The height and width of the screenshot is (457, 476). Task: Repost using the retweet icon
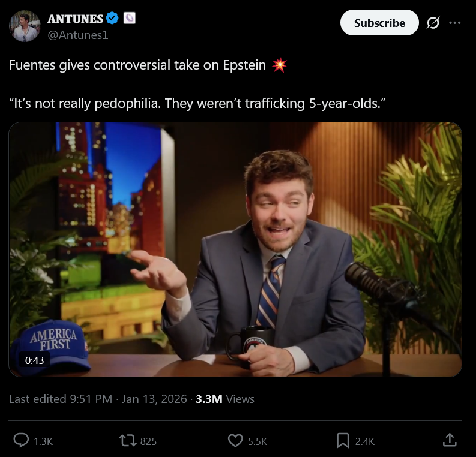click(128, 441)
